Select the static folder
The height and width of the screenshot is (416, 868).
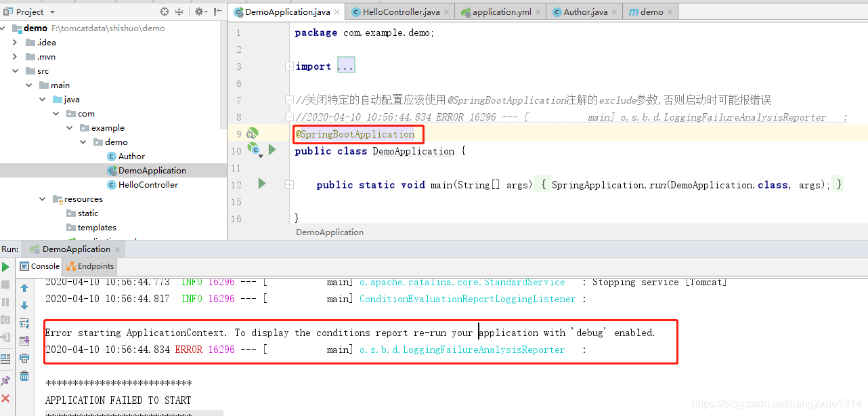point(82,213)
